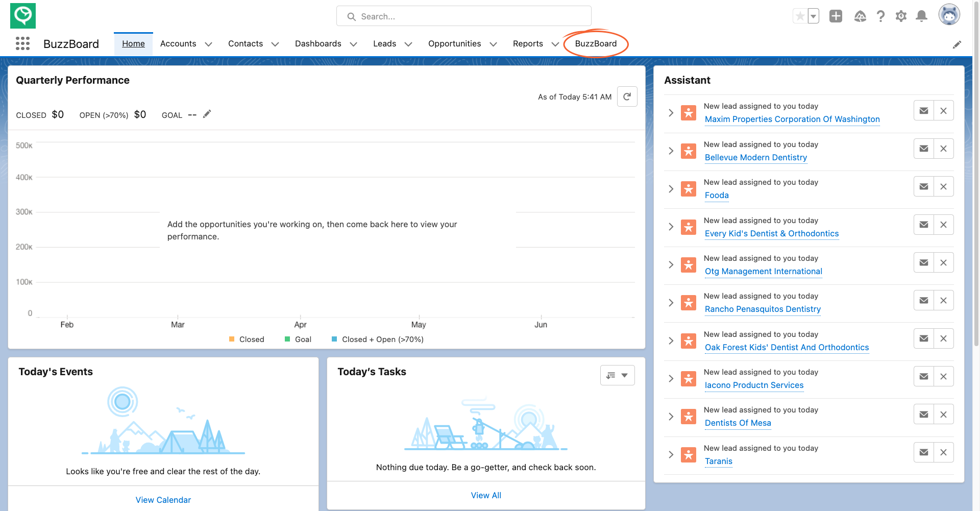Click the lead icon beside Taranis

(689, 454)
